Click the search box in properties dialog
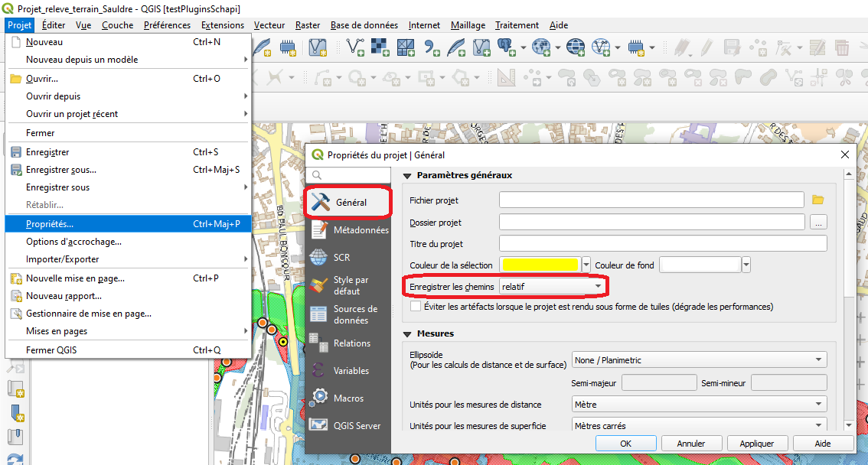 (348, 175)
